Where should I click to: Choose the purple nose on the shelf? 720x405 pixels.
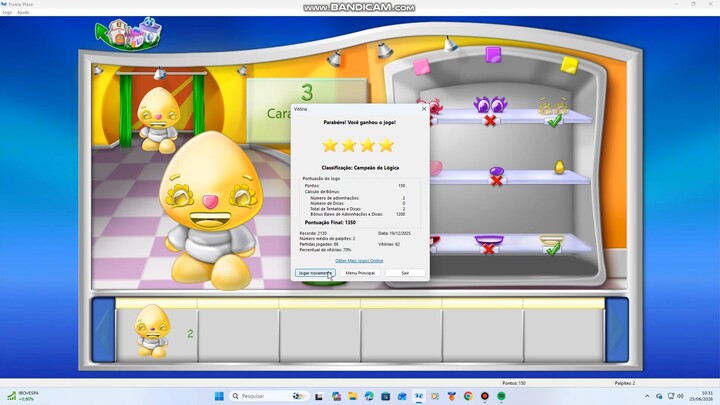[x=496, y=171]
